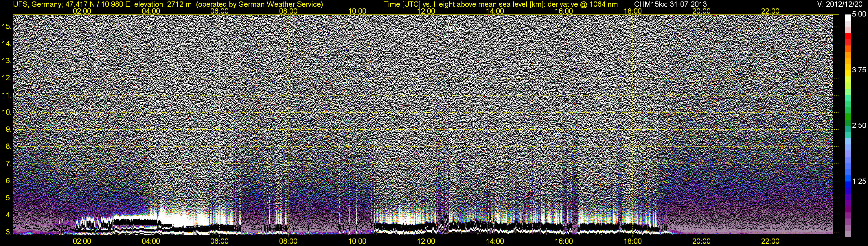Click the coordinates "47.417 N / 10.980 E"
Viewport: 868px width, 246px height.
tap(98, 4)
